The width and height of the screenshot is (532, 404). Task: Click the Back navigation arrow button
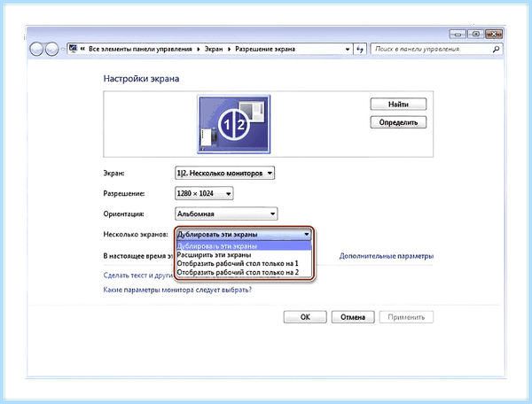pyautogui.click(x=36, y=50)
